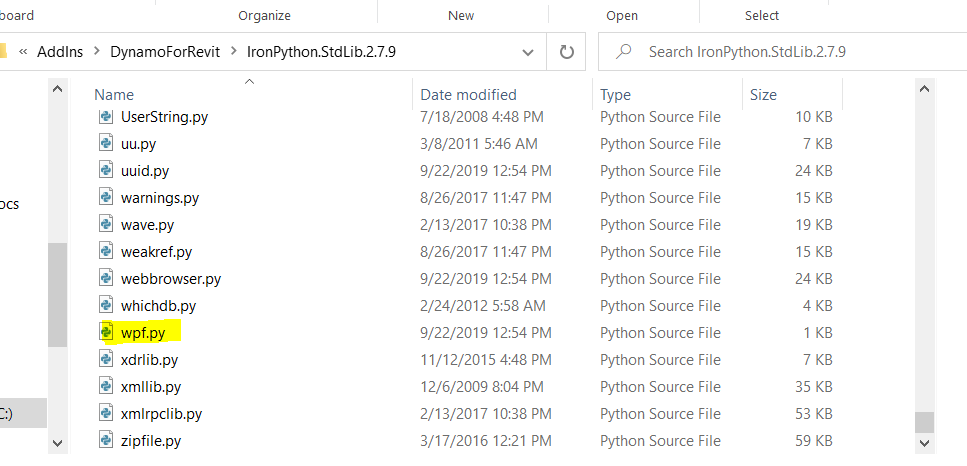Viewport: 967px width, 466px height.
Task: Click the uuid.py file icon
Action: click(106, 170)
